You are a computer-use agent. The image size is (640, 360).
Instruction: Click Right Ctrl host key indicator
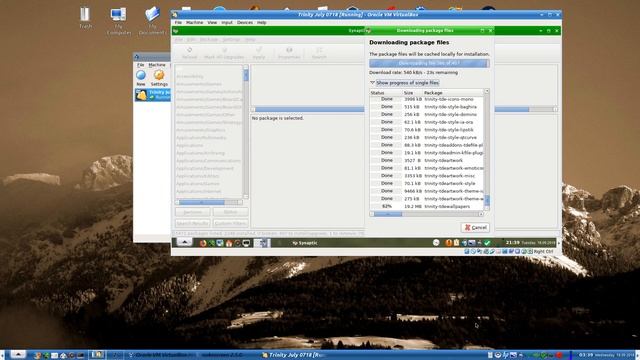[x=543, y=252]
